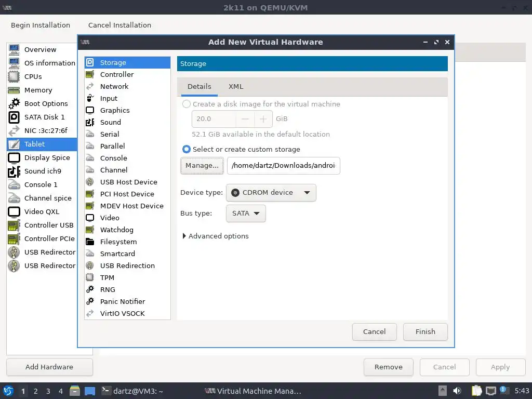This screenshot has height=399, width=532.
Task: Switch to the Details tab
Action: pyautogui.click(x=199, y=87)
